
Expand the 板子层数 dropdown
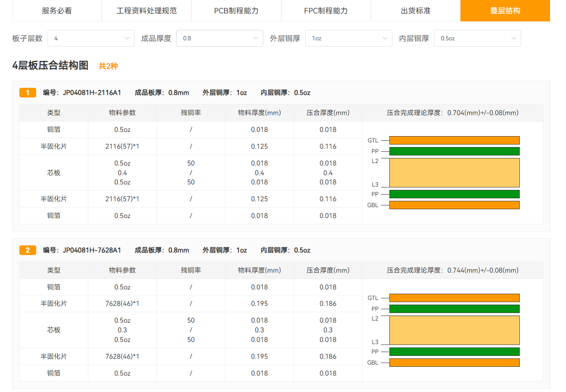(x=91, y=38)
